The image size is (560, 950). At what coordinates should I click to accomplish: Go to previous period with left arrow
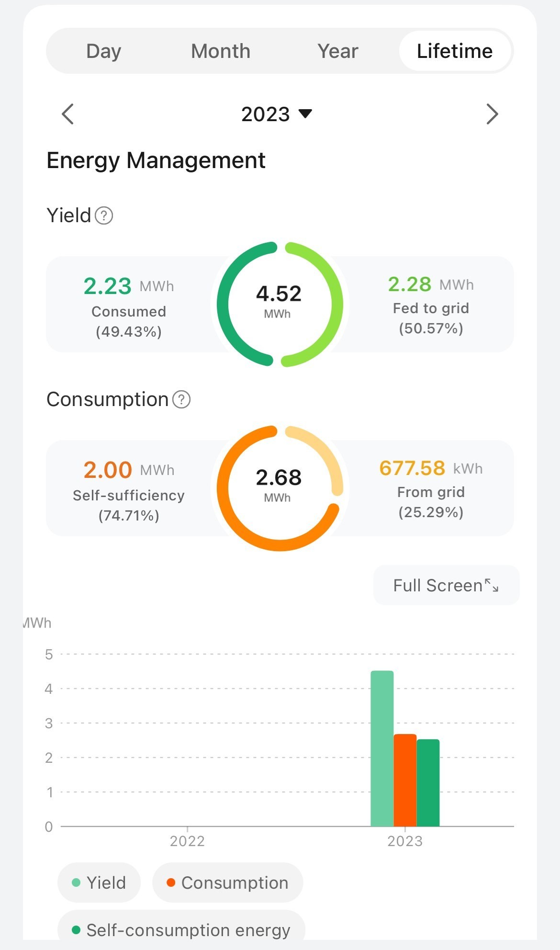pos(68,114)
